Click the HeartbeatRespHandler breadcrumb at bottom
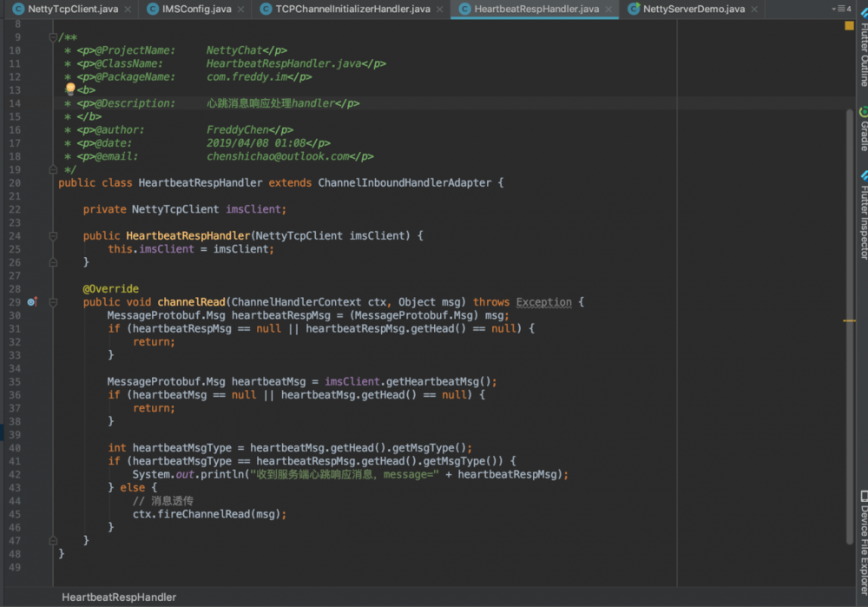Image resolution: width=868 pixels, height=607 pixels. tap(119, 597)
